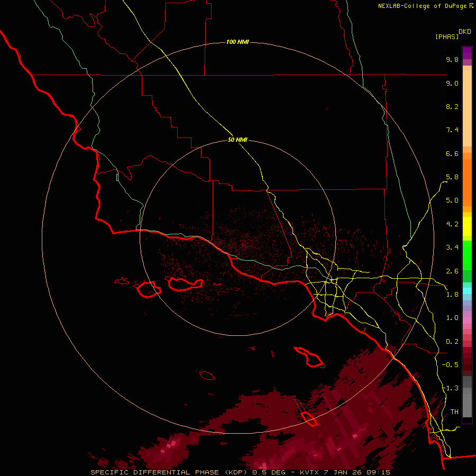Pick the cyan segment of the color bar
Viewport: 476px width, 476px height.
click(x=467, y=290)
